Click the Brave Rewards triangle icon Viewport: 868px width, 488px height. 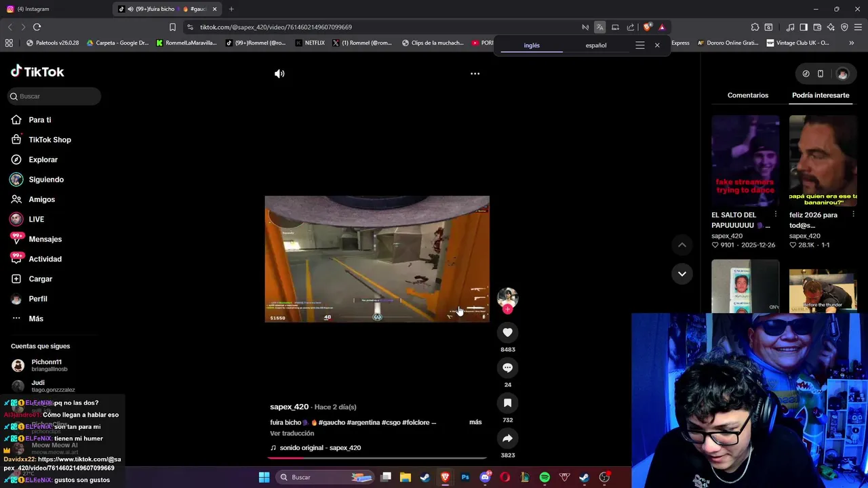662,27
